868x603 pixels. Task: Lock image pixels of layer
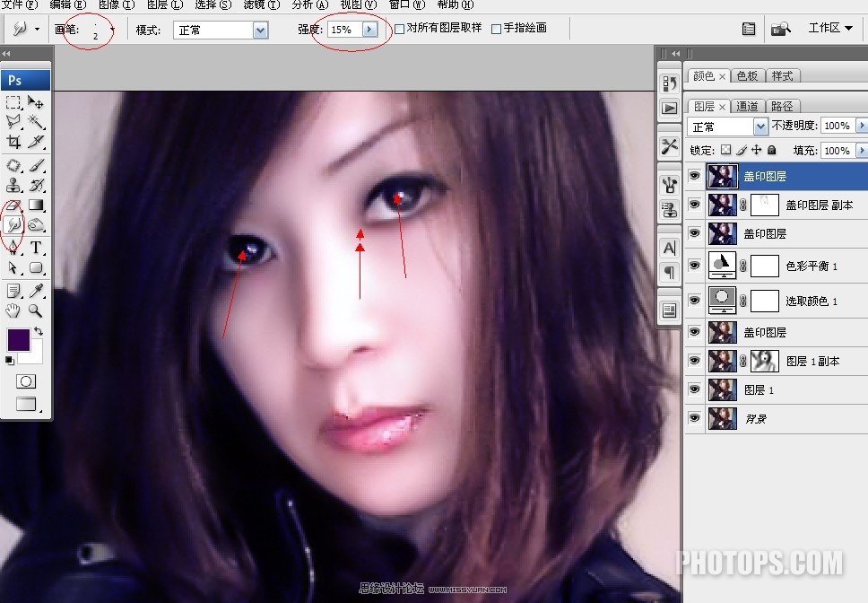click(x=742, y=150)
